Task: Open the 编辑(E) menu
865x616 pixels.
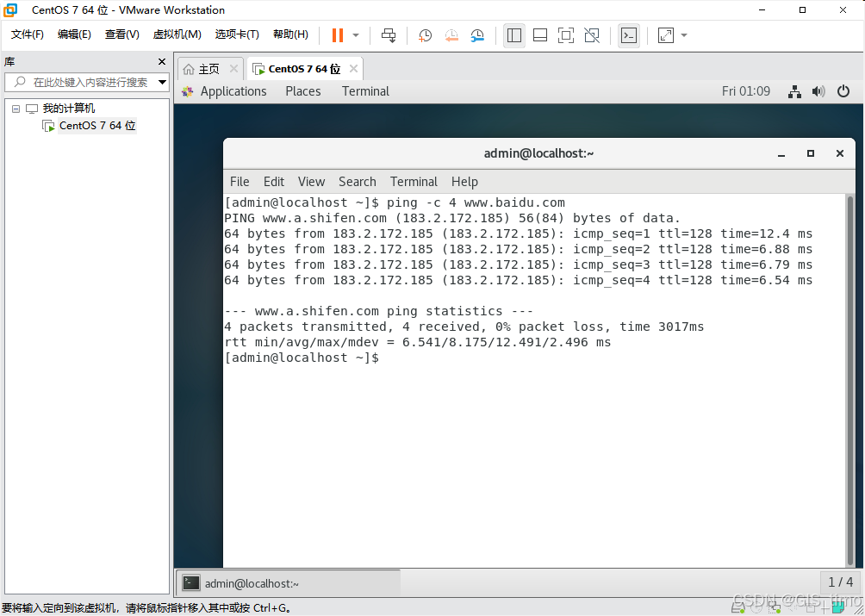Action: point(74,34)
